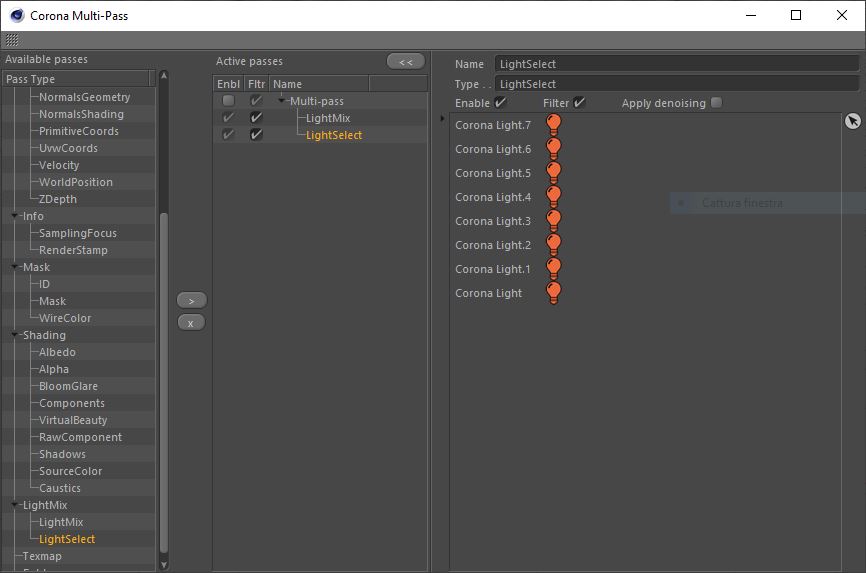The height and width of the screenshot is (573, 866).
Task: Select PrimitiveCoords pass type
Action: [x=78, y=131]
